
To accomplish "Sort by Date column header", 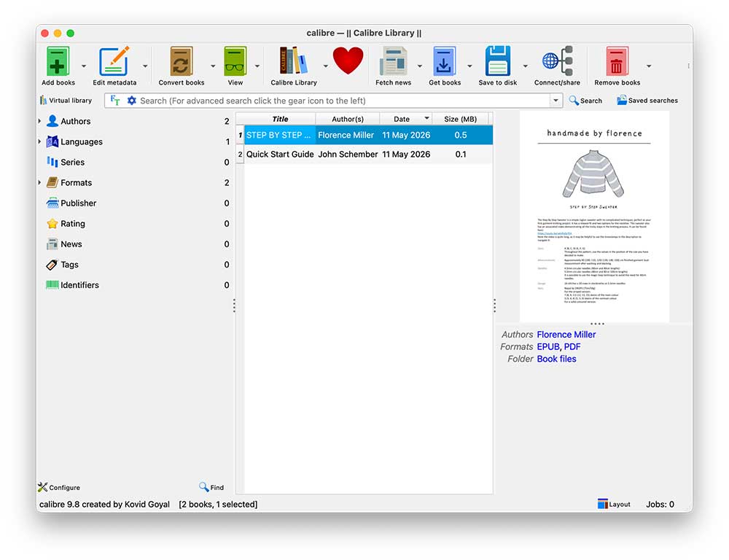I will (405, 119).
